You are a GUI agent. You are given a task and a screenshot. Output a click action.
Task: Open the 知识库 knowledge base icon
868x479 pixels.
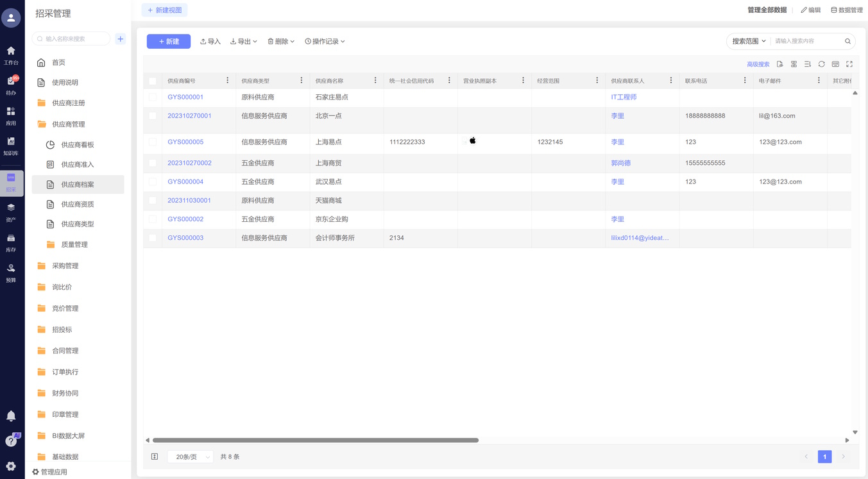pos(11,146)
